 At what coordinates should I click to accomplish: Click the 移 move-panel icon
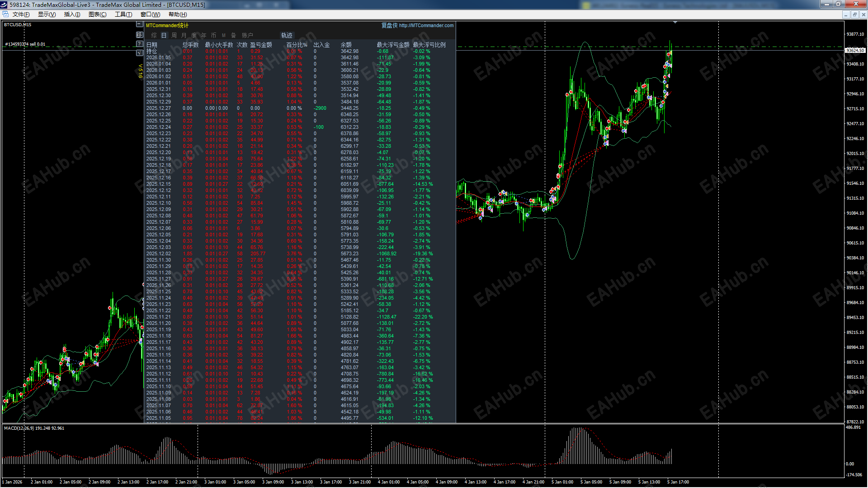pyautogui.click(x=139, y=35)
